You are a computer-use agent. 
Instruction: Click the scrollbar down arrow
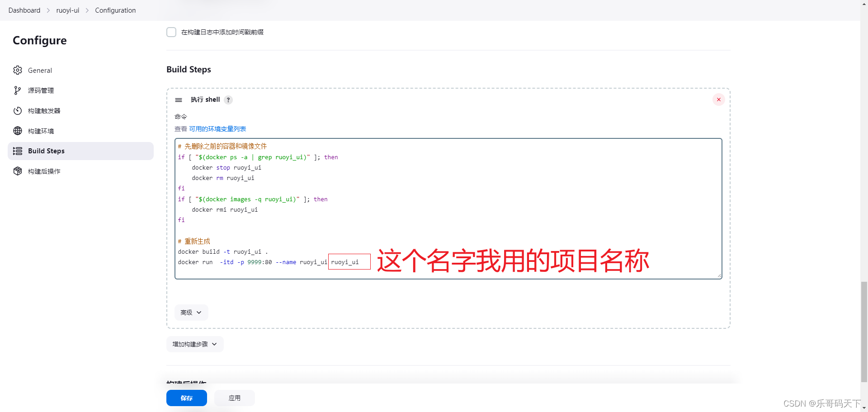(x=864, y=408)
